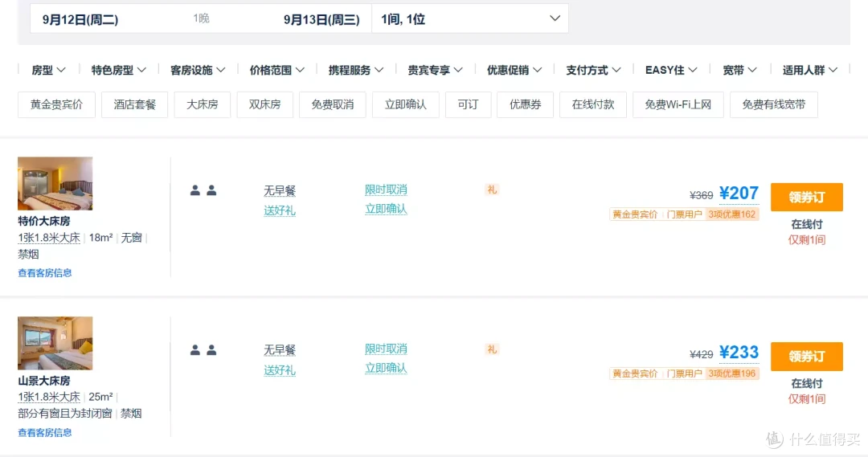This screenshot has width=868, height=457.
Task: Click 1张1.8米大床 in 山景大床房 details
Action: click(x=49, y=398)
